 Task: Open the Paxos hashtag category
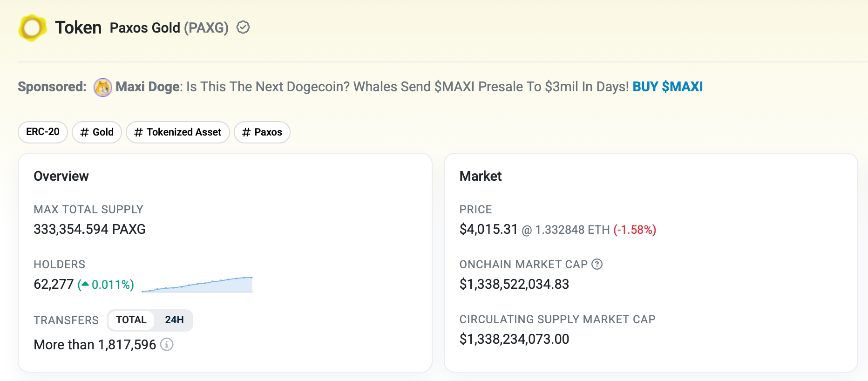pyautogui.click(x=262, y=132)
